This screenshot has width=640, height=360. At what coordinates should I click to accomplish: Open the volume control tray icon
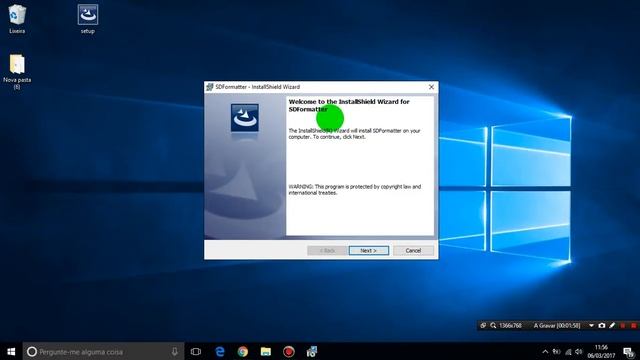point(579,351)
